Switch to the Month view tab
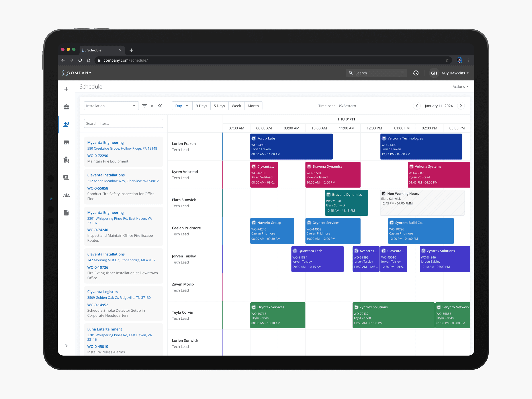Image resolution: width=532 pixels, height=399 pixels. coord(253,106)
